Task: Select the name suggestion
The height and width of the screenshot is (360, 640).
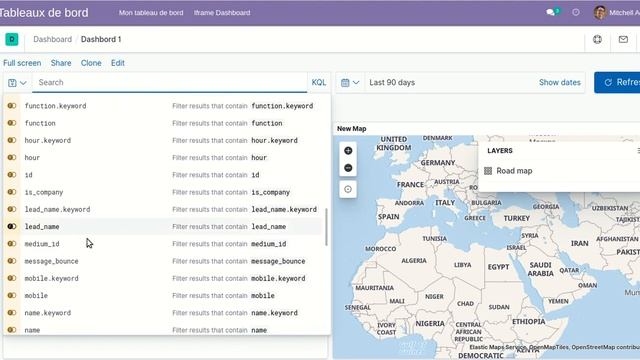Action: 164,329
